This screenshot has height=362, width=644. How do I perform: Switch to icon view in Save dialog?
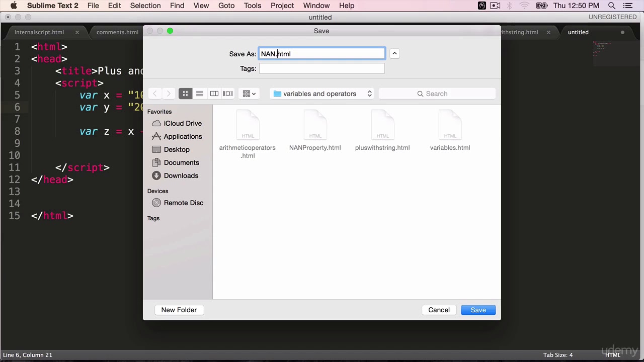point(186,94)
